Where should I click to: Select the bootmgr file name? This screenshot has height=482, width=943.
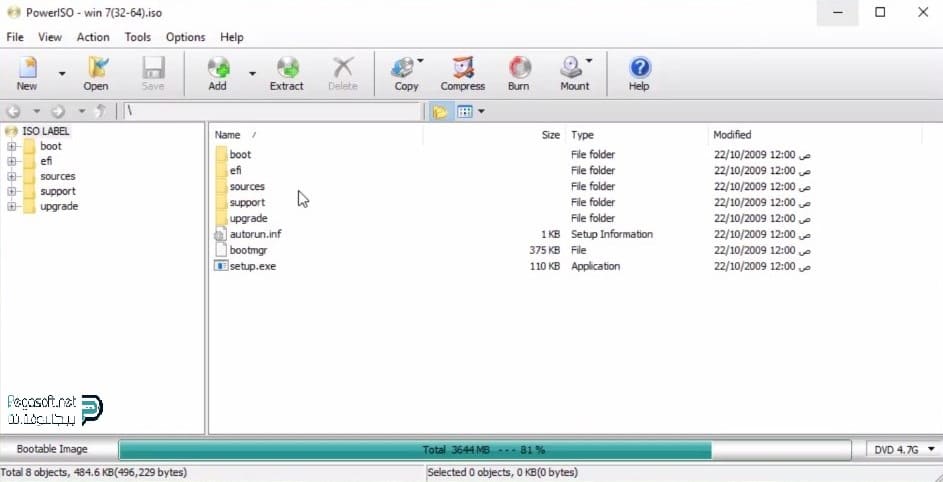click(x=248, y=250)
